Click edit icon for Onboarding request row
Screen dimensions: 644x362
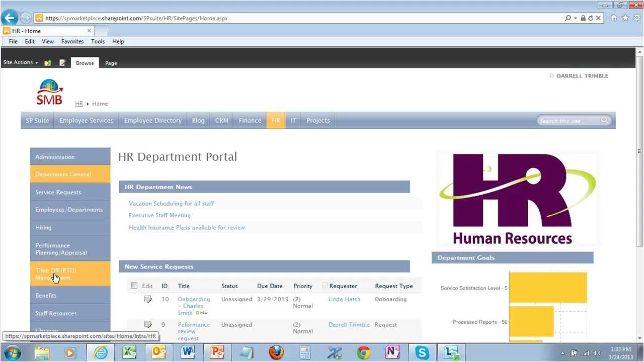[148, 299]
